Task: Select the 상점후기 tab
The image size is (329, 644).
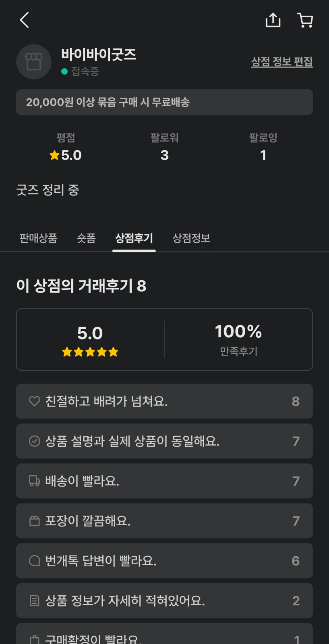Action: click(134, 238)
